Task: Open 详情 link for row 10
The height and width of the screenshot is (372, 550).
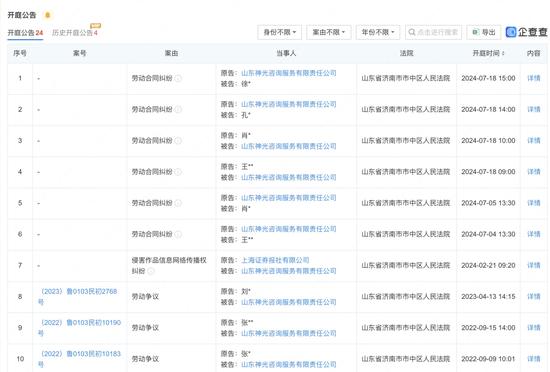Action: pyautogui.click(x=534, y=359)
